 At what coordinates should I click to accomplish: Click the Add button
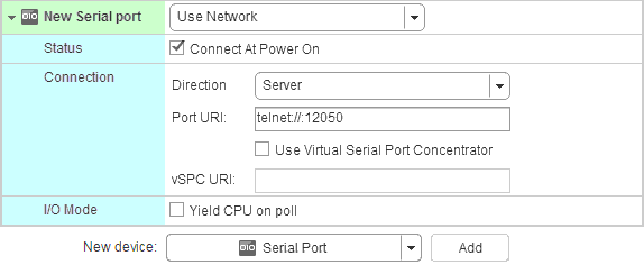tap(470, 248)
